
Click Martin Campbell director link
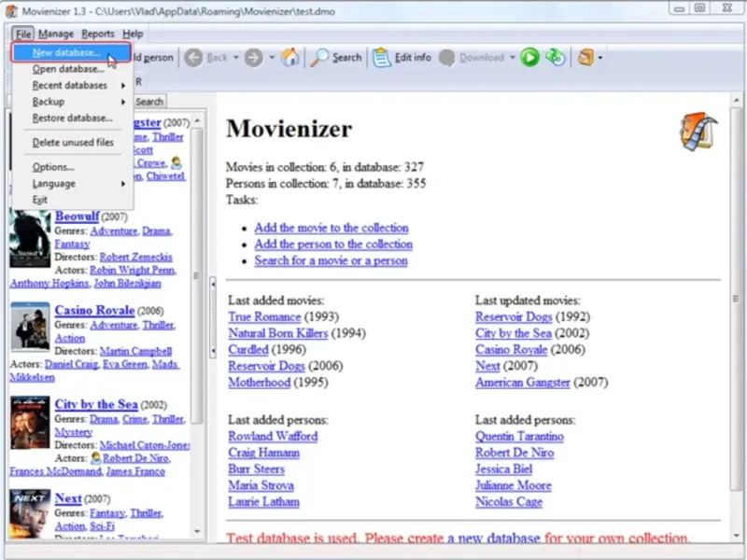tap(135, 352)
